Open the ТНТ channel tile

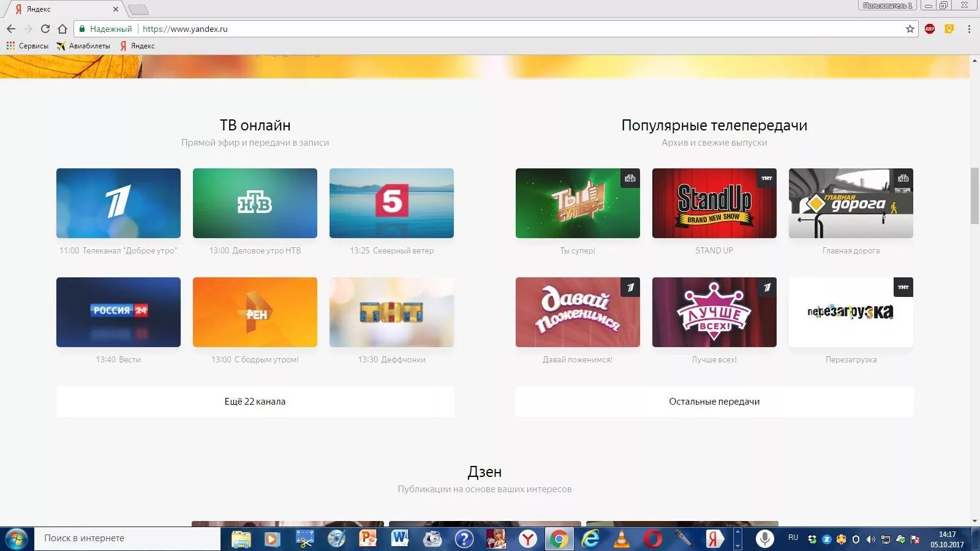click(391, 312)
